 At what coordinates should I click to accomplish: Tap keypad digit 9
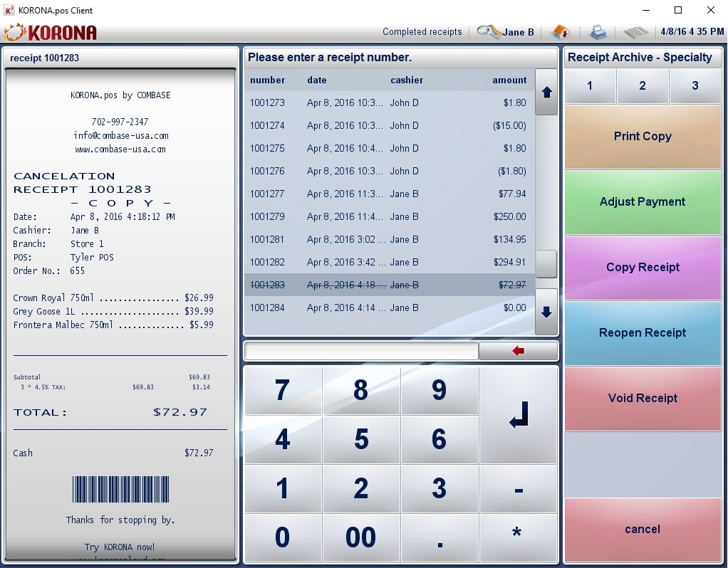(440, 390)
